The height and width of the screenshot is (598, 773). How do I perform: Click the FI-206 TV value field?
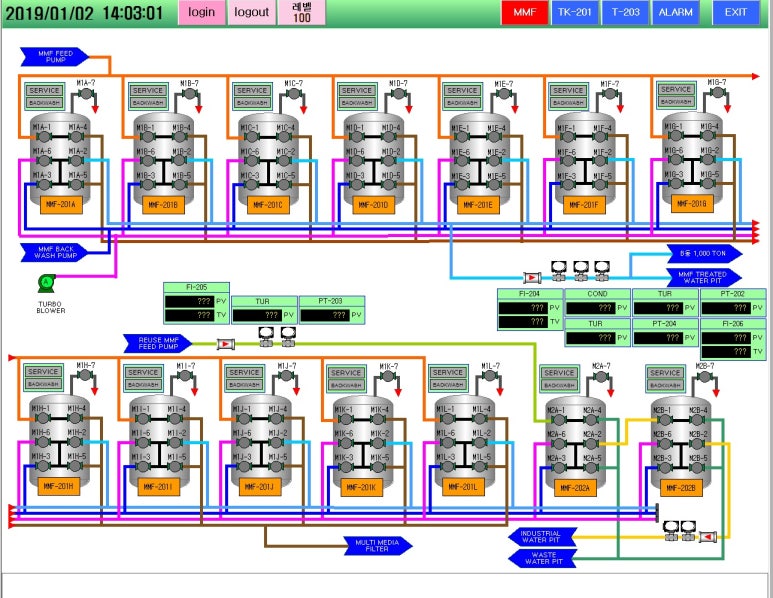click(726, 352)
